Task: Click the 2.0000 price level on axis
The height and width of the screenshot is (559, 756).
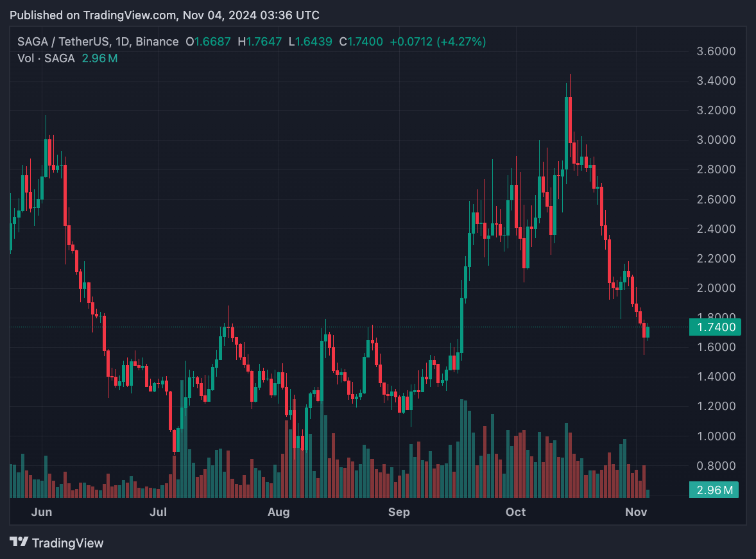Action: (x=716, y=288)
